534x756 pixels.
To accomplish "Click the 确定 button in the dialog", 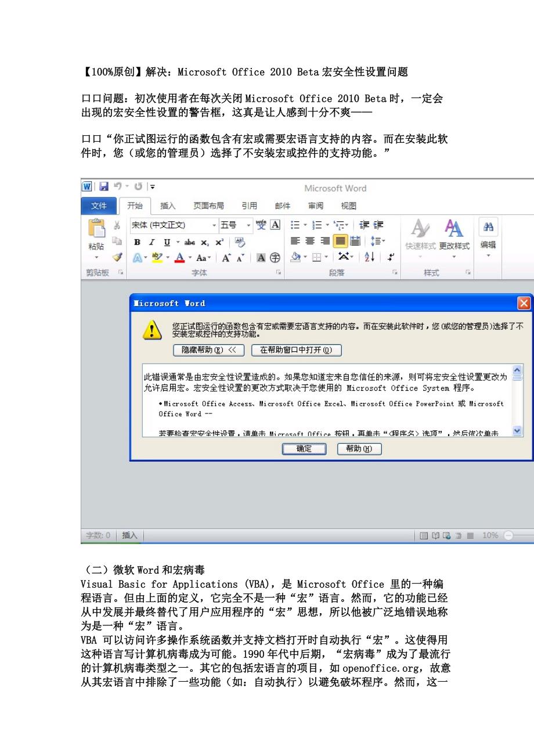I will click(x=304, y=449).
